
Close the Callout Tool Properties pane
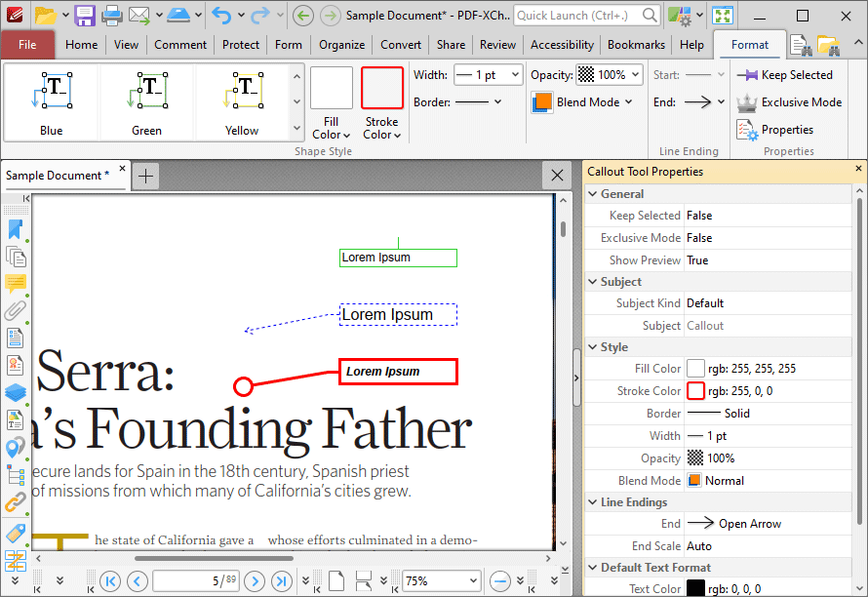tap(858, 168)
